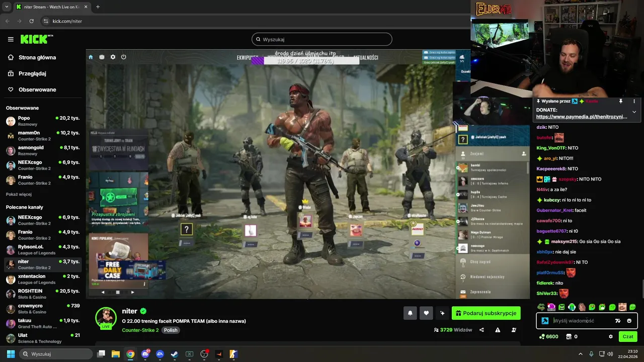Focus the Kick Wyszukaj search bar
This screenshot has height=362, width=644.
coord(322,39)
